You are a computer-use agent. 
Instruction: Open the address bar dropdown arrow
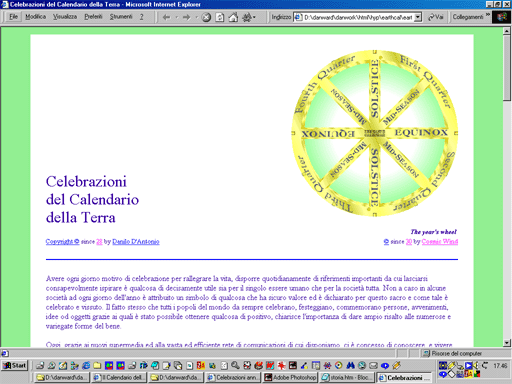click(x=418, y=17)
